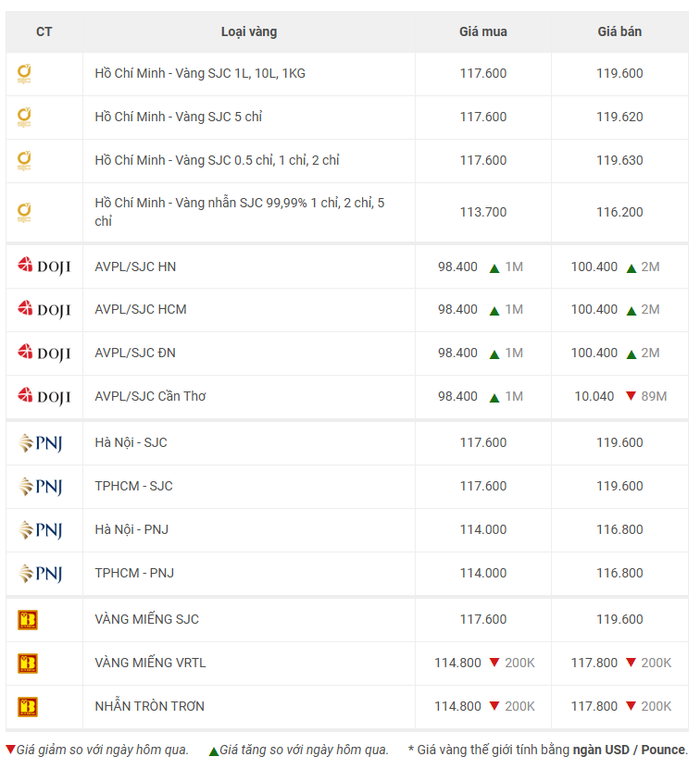700x769 pixels.
Task: Click SJC logo beside Vàng SJC 1L, 10L, 1KG
Action: click(24, 73)
